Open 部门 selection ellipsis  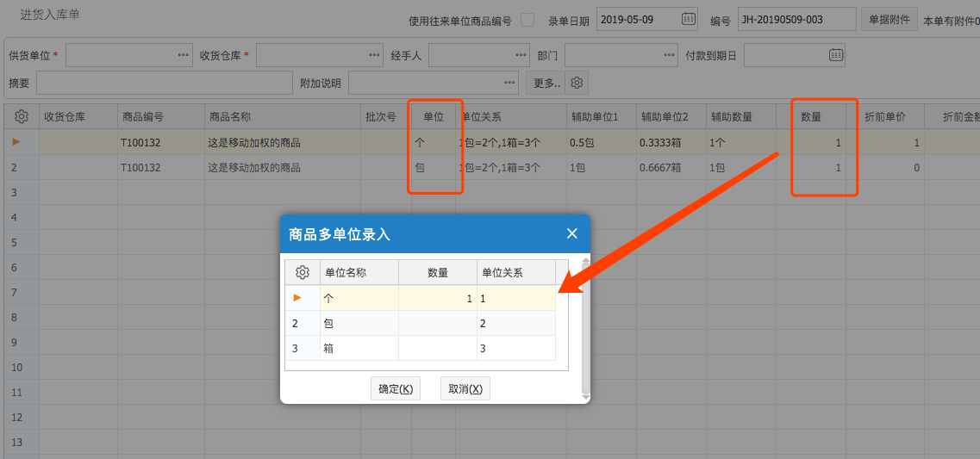point(670,55)
